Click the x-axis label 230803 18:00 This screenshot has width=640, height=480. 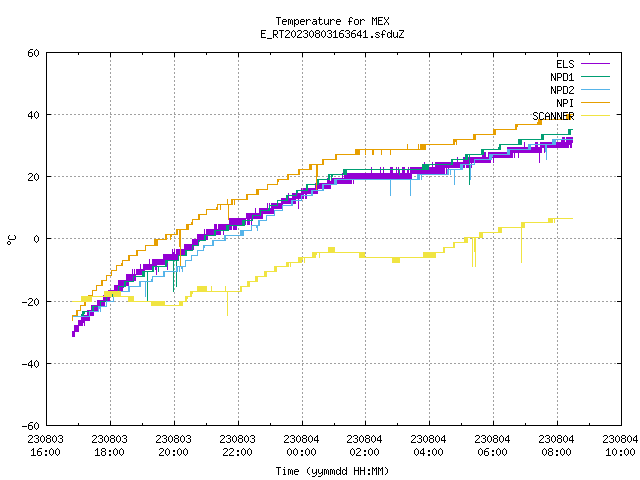click(x=109, y=446)
